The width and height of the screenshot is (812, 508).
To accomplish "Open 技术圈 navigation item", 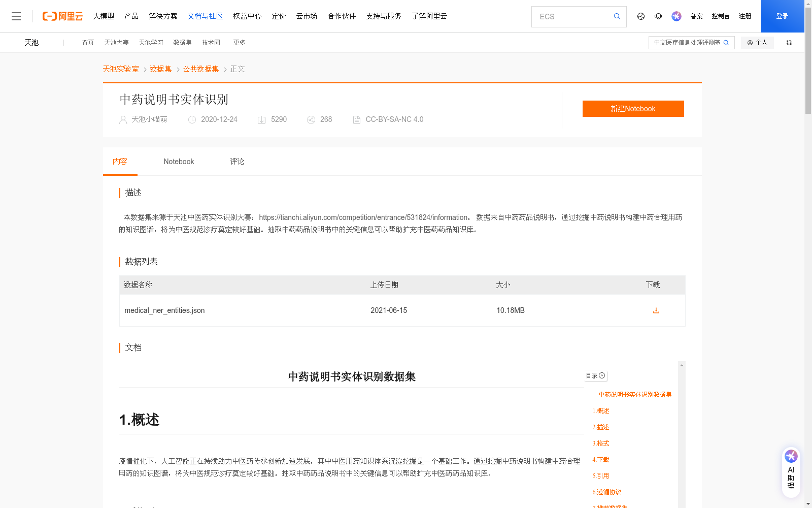I will [x=211, y=43].
